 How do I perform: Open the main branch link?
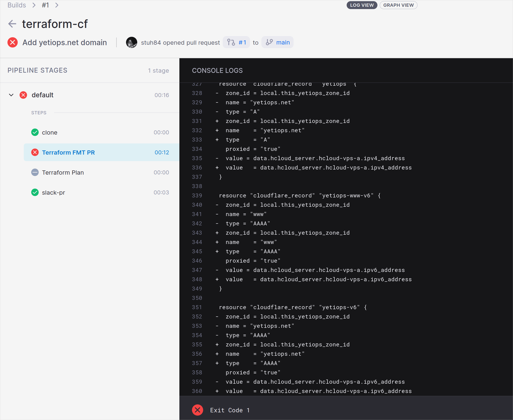pyautogui.click(x=283, y=42)
